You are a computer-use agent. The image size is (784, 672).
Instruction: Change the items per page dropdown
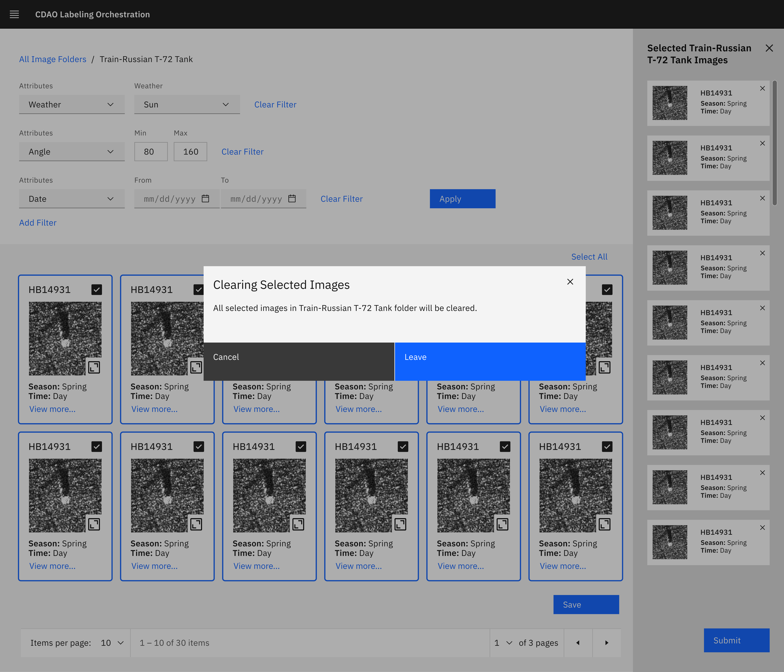[112, 643]
